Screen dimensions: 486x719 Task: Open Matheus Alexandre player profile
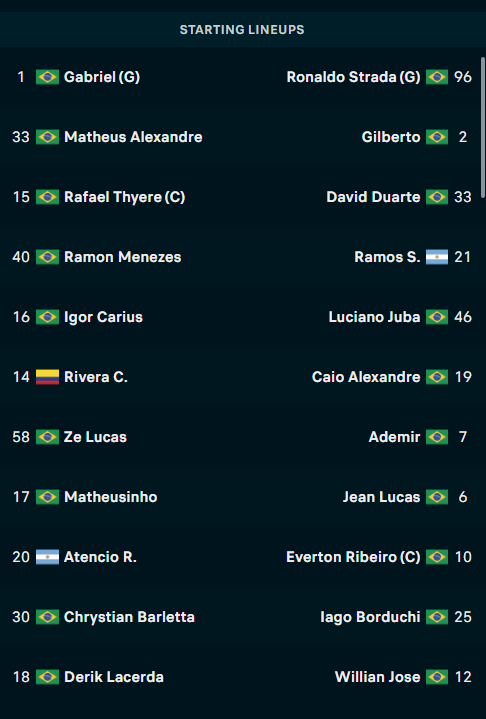tap(133, 137)
